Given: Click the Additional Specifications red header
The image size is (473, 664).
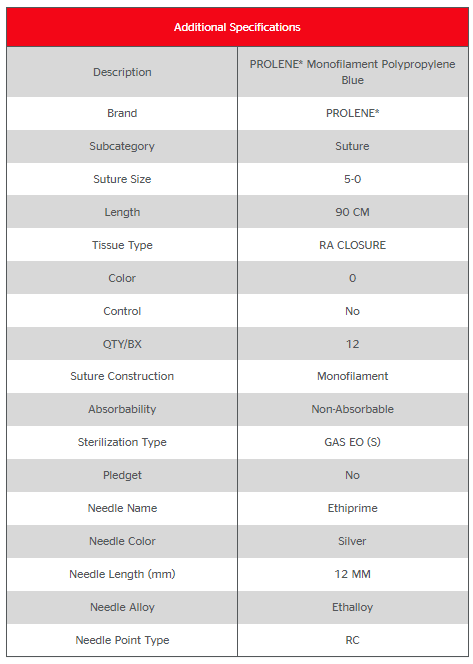Looking at the screenshot, I should point(237,27).
